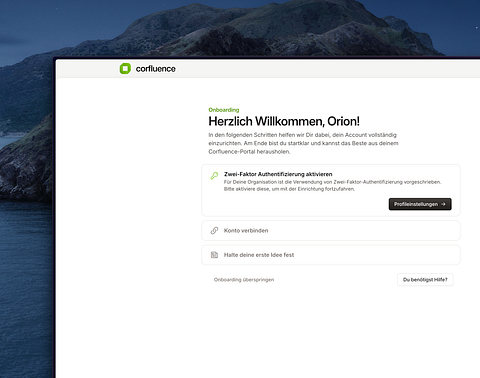Expand the Konto verbinden step

[x=331, y=230]
